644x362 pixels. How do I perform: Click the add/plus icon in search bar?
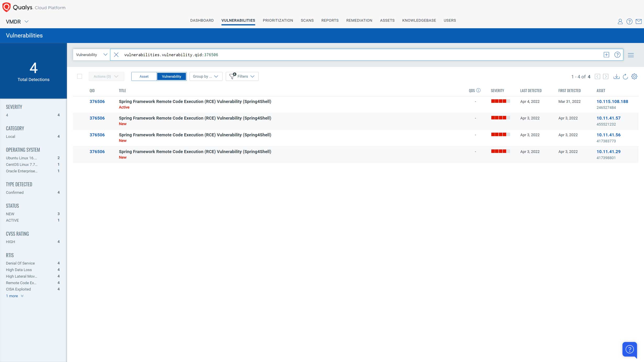(x=606, y=55)
